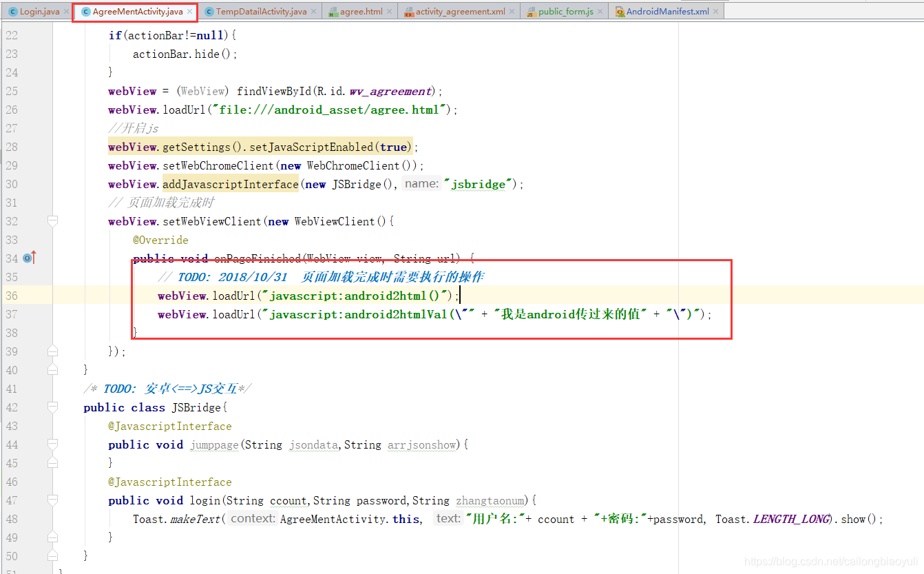Click the "jsbridge" string on line 30
This screenshot has height=574, width=924.
tap(480, 184)
